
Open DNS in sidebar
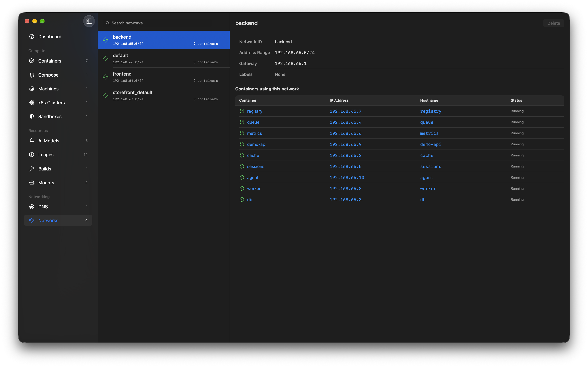(x=58, y=207)
